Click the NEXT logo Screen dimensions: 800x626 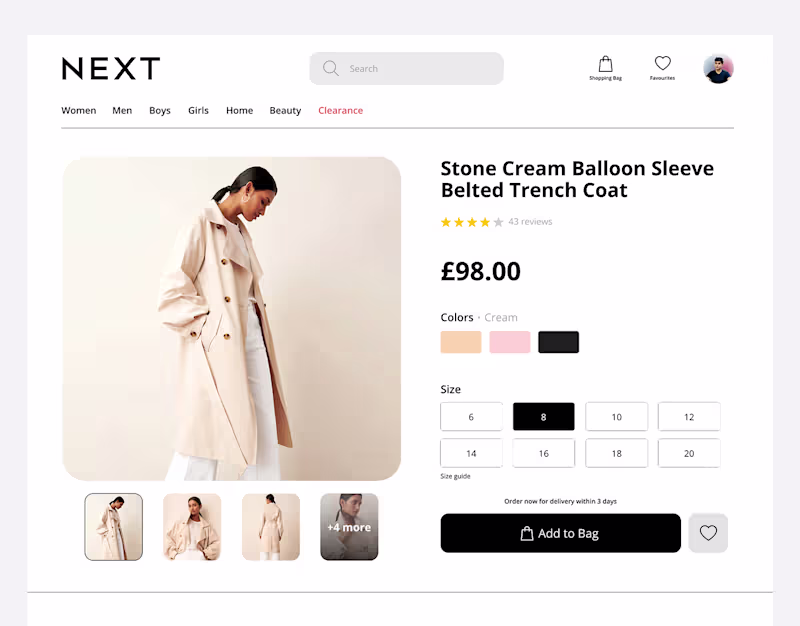[x=111, y=69]
